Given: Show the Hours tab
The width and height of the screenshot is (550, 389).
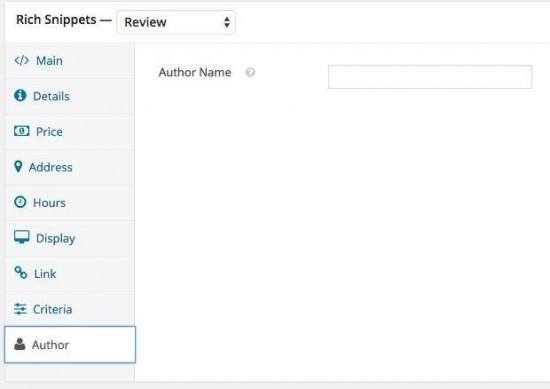Looking at the screenshot, I should point(70,202).
